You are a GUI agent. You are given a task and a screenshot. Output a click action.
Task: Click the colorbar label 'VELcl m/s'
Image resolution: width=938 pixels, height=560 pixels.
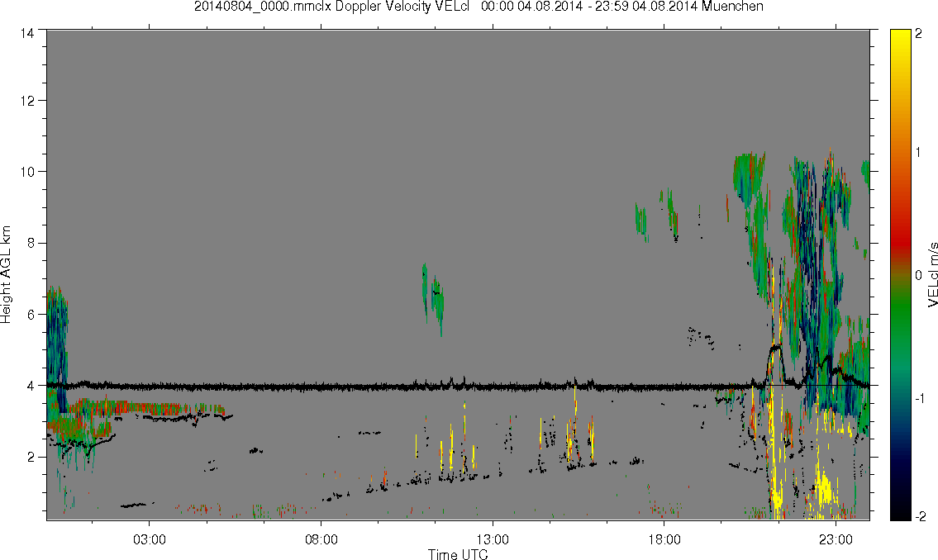coord(932,275)
